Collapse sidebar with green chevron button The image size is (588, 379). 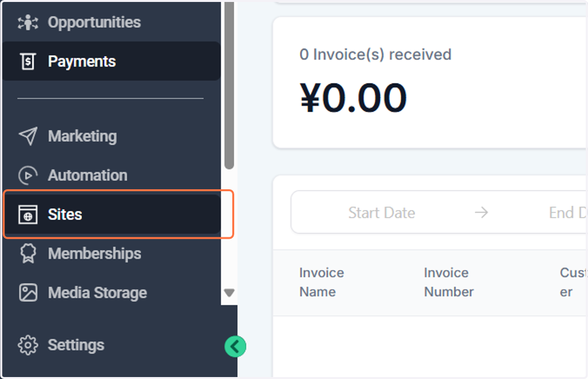tap(235, 347)
